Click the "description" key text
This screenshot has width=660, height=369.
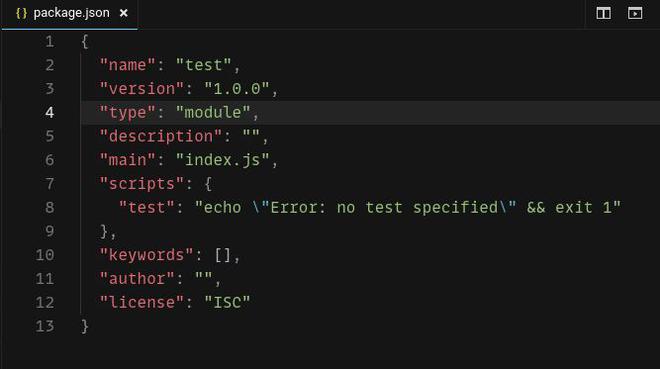[x=160, y=136]
